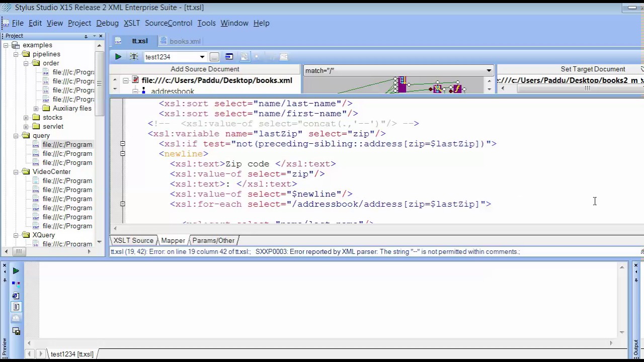Collapse the pipelines folder

pyautogui.click(x=16, y=54)
